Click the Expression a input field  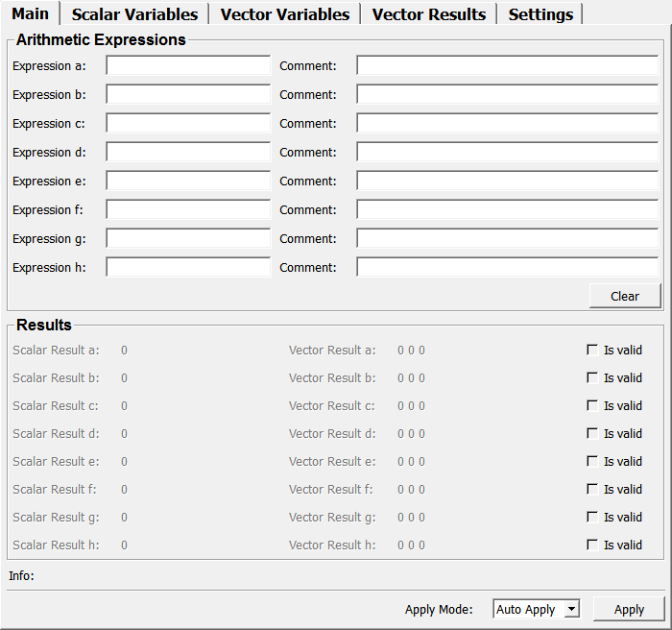coord(188,66)
